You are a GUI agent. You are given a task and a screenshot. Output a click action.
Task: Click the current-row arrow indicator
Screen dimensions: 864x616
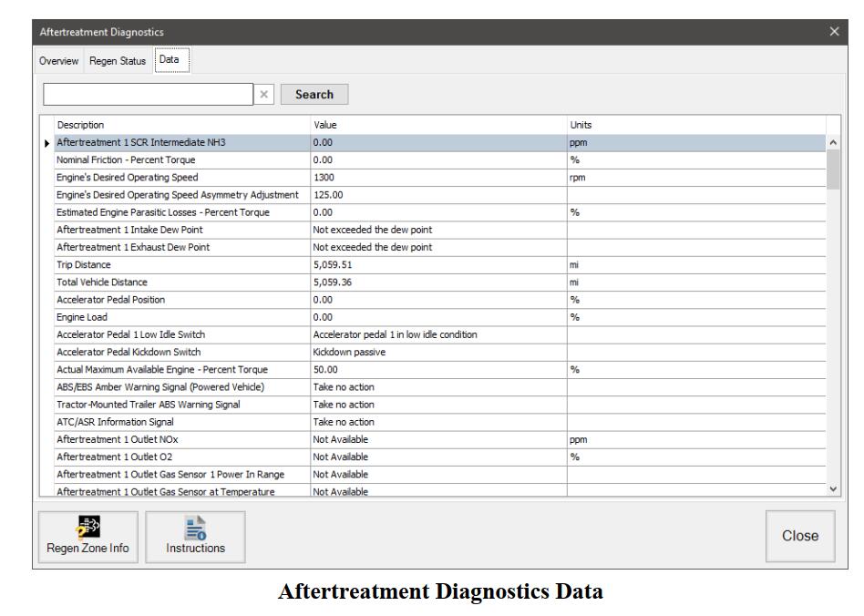[46, 143]
